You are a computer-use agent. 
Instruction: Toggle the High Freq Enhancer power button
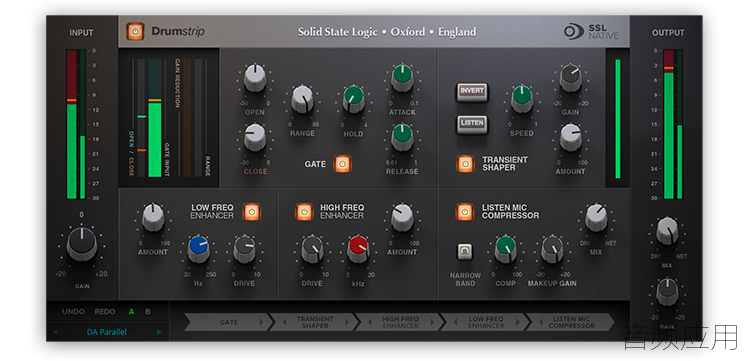pos(304,211)
